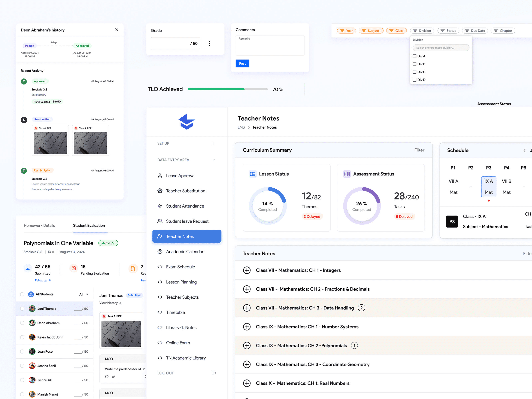
Task: Switch to Student Evaluation tab
Action: [89, 226]
